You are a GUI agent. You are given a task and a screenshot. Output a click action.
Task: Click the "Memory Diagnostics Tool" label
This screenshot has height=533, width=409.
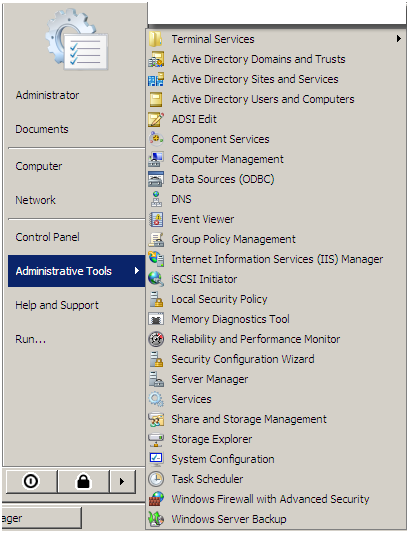[x=231, y=319]
